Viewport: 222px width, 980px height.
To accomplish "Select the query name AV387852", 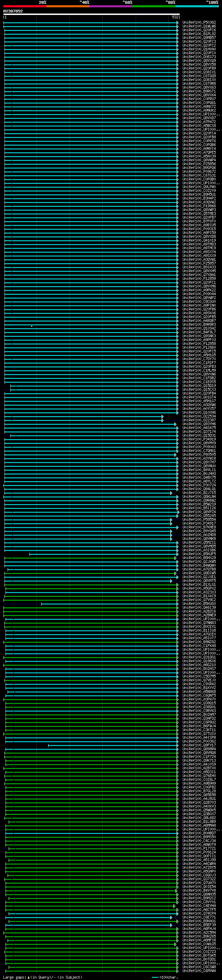I will pyautogui.click(x=13, y=11).
